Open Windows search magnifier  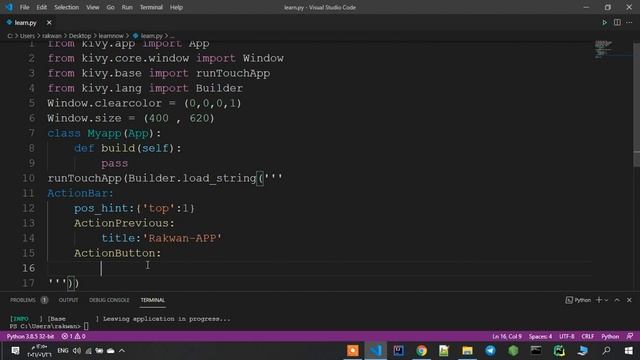click(607, 351)
